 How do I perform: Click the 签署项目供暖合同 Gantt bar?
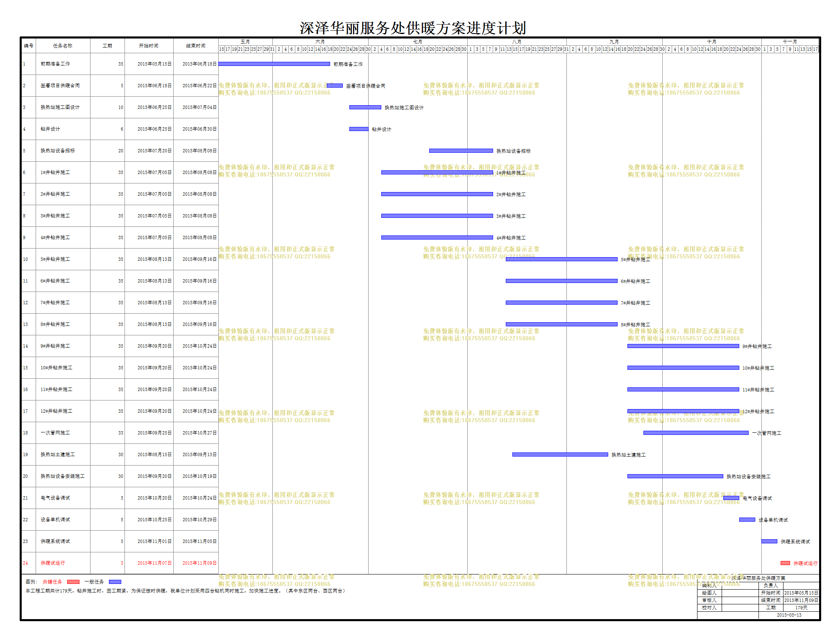pos(335,86)
